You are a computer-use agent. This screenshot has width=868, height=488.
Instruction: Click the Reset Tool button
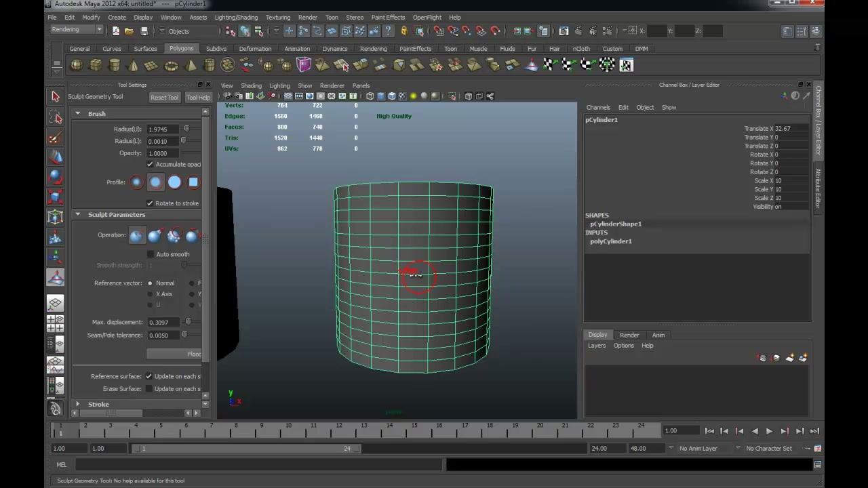pyautogui.click(x=164, y=97)
